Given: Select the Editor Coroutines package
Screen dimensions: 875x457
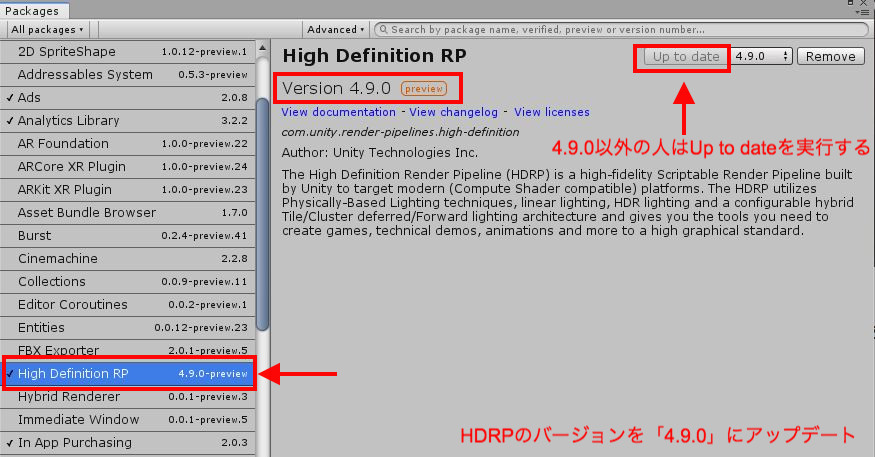Looking at the screenshot, I should coord(128,304).
